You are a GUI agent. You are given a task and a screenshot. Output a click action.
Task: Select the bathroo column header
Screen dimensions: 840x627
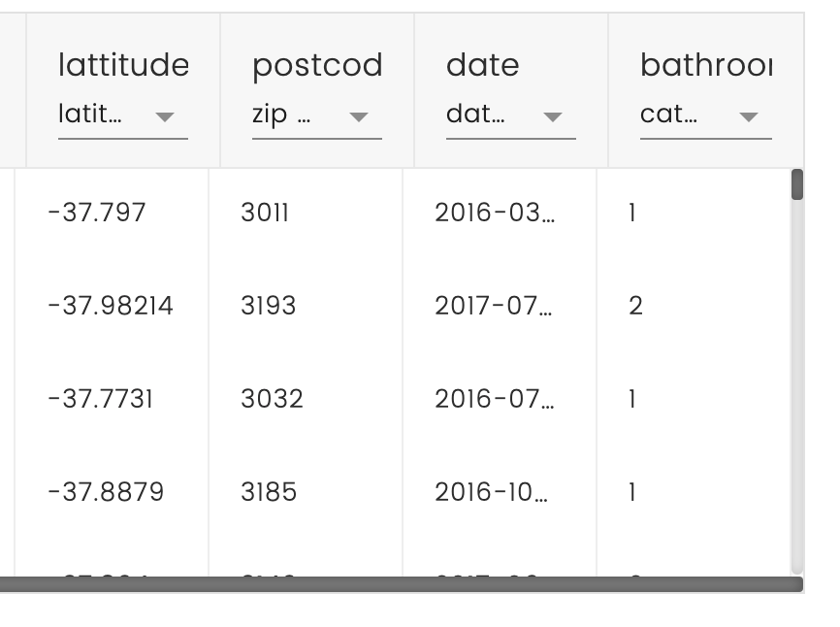point(706,65)
